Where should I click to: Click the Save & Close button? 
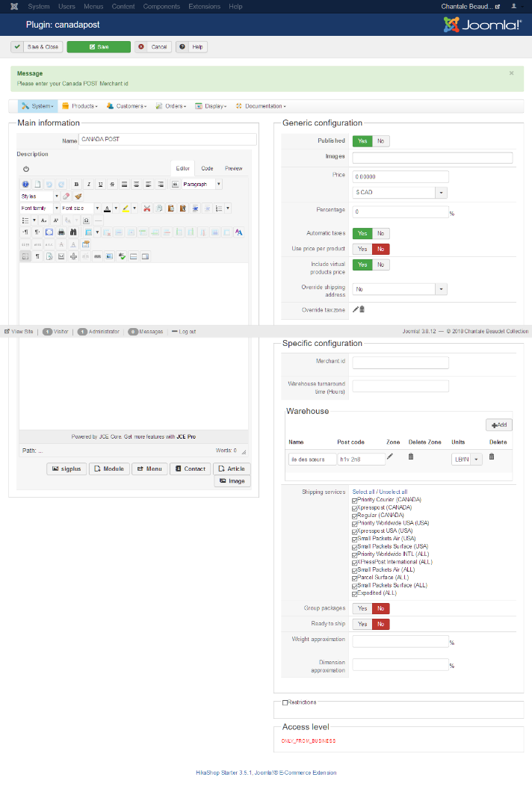click(x=37, y=47)
